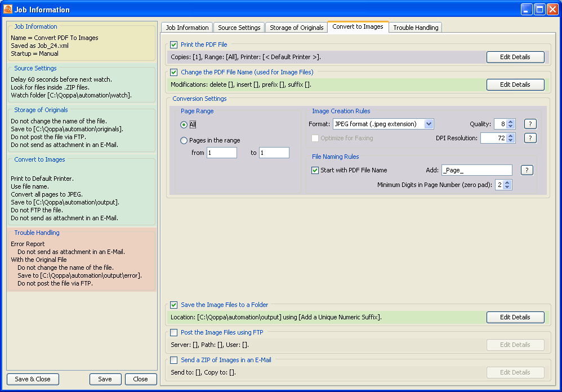This screenshot has width=562, height=392.
Task: Click 'Convert all pages to JPEG.' text
Action: click(47, 194)
